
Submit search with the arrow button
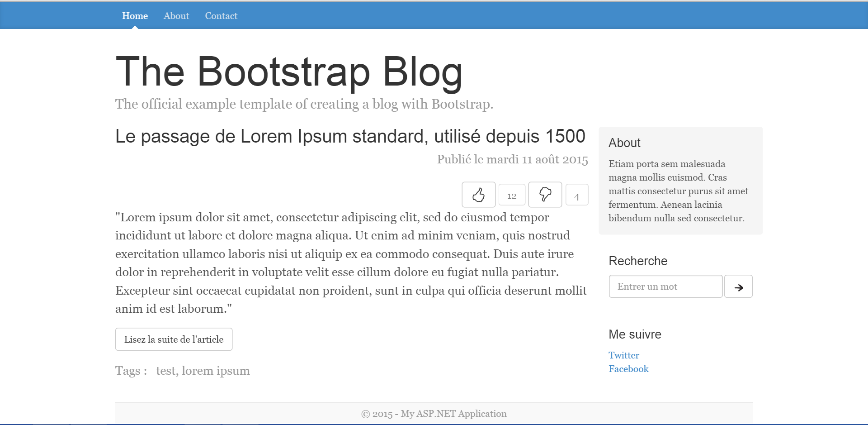click(x=738, y=287)
